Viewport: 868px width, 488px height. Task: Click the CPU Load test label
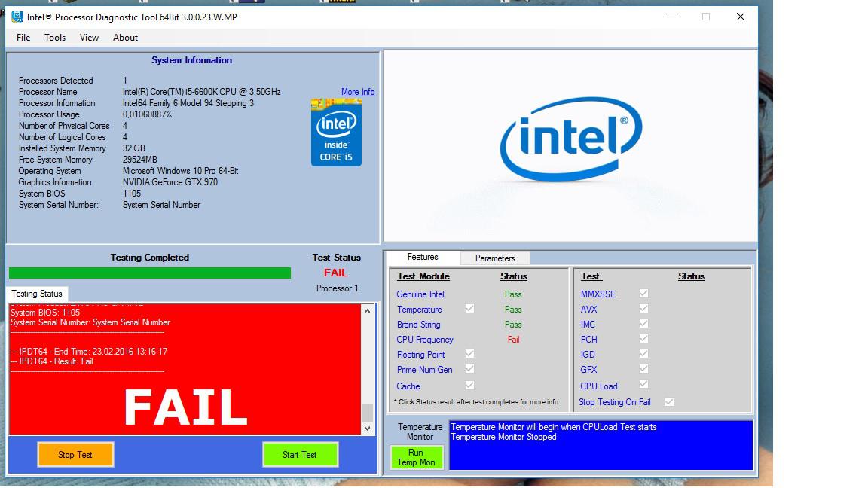pos(598,386)
